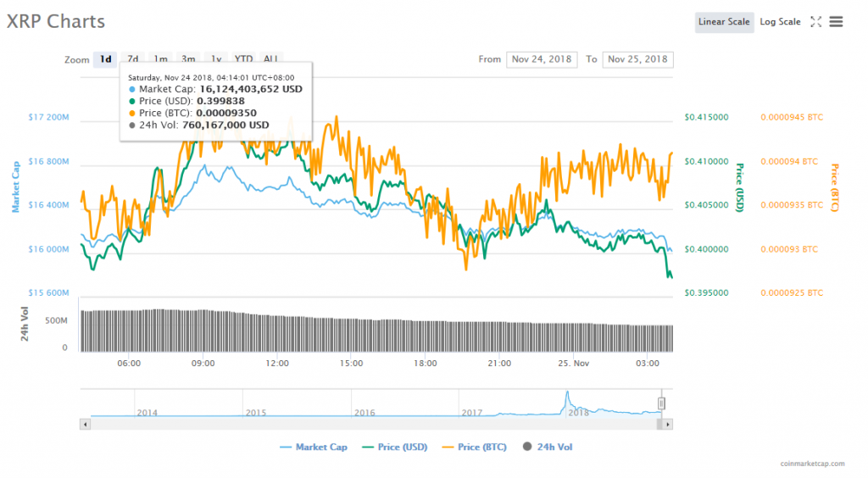
Task: Click the navigator scrollbar right arrow
Action: (668, 423)
